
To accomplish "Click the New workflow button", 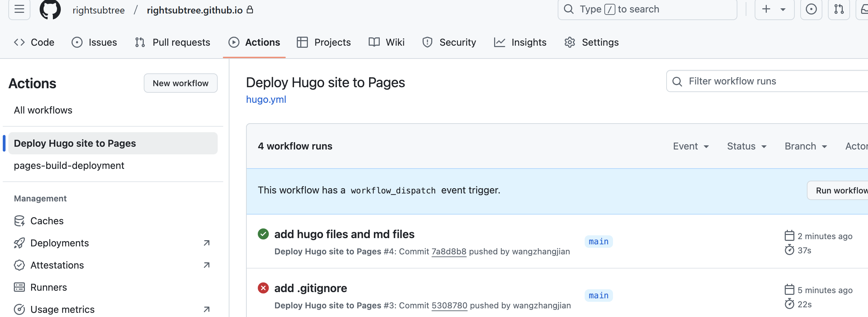I will tap(181, 83).
